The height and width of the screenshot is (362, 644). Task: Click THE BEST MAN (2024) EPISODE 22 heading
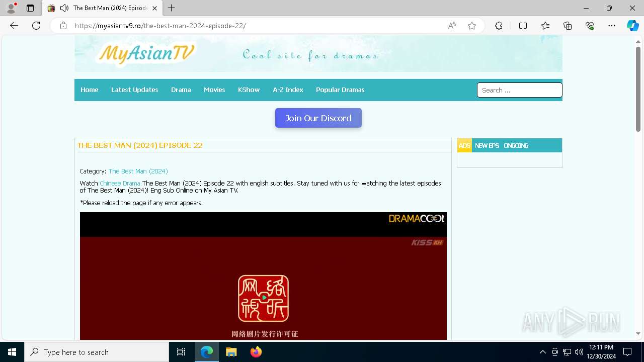click(140, 145)
